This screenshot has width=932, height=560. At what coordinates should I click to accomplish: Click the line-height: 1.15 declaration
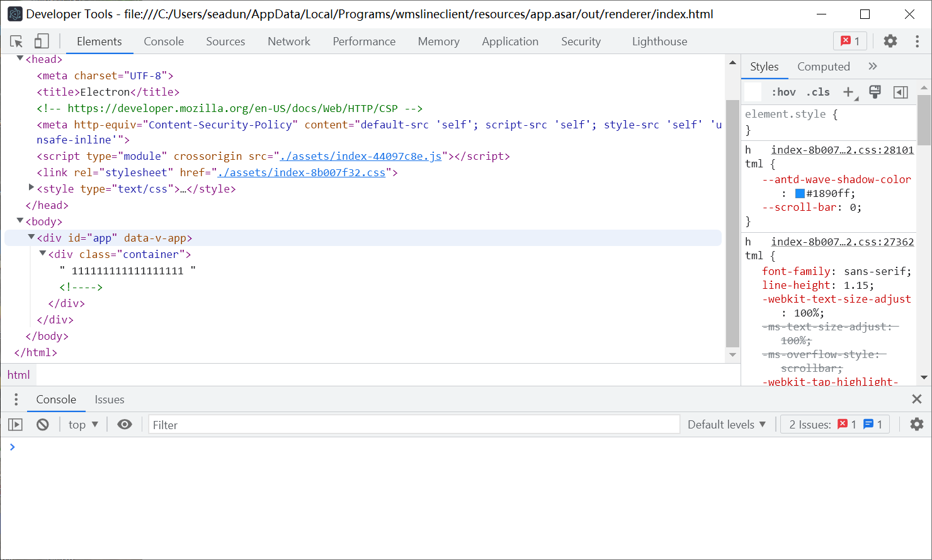[818, 285]
